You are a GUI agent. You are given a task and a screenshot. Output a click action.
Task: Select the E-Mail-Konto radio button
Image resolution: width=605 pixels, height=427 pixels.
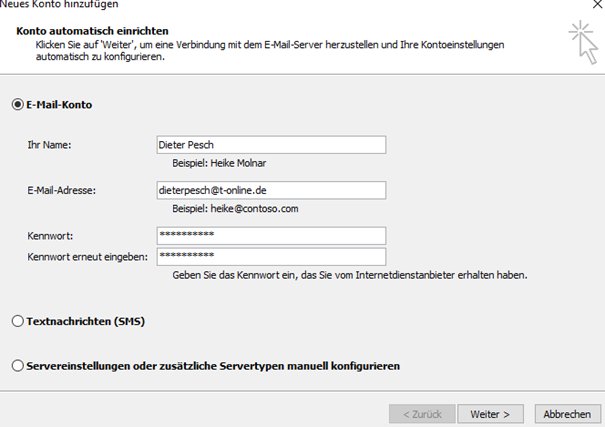click(18, 105)
